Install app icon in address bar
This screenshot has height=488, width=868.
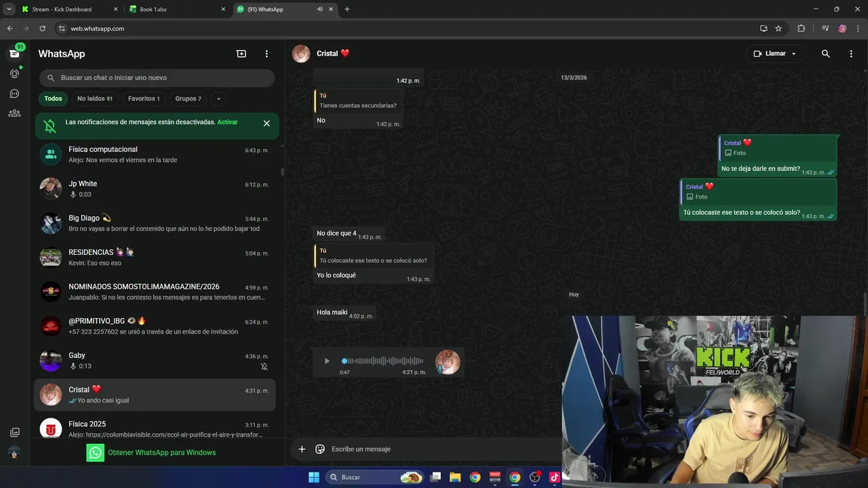[764, 28]
